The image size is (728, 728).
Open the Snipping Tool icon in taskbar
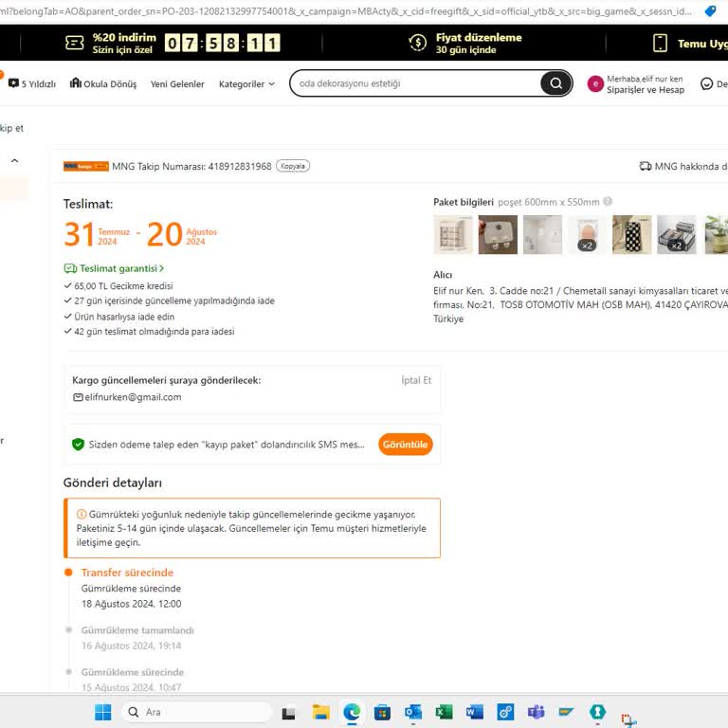628,719
